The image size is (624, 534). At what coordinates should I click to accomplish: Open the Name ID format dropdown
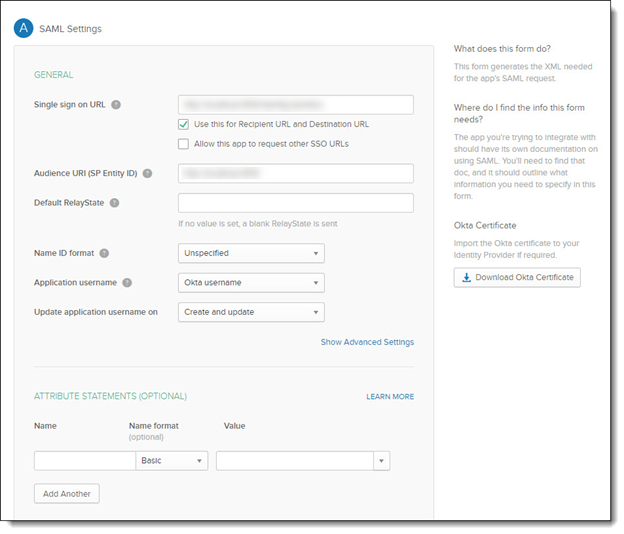[x=252, y=254]
